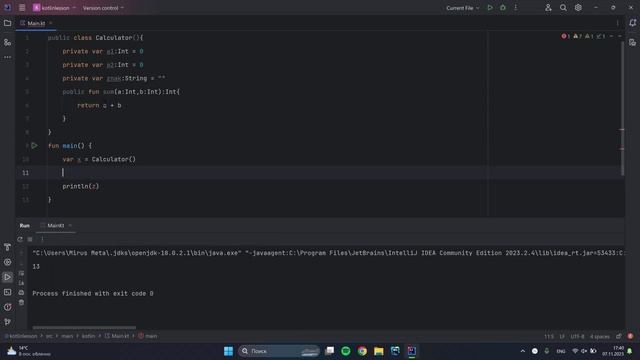
Task: Open Notifications bell icon on right sidebar
Action: coord(632,23)
